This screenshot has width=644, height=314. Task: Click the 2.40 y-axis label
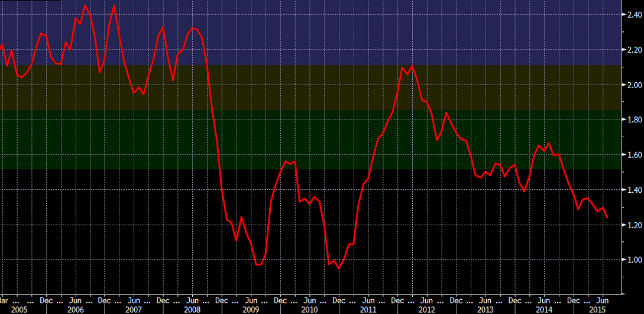[x=634, y=15]
